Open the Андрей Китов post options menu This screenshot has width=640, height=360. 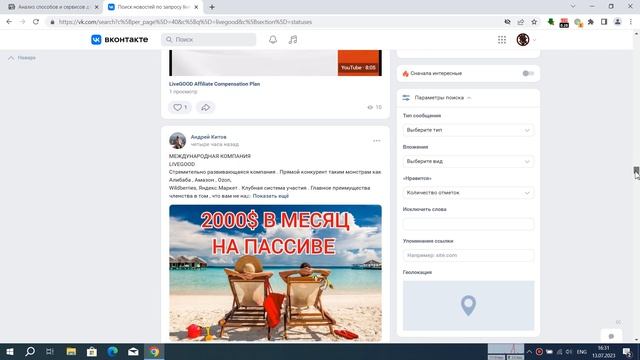pyautogui.click(x=376, y=141)
